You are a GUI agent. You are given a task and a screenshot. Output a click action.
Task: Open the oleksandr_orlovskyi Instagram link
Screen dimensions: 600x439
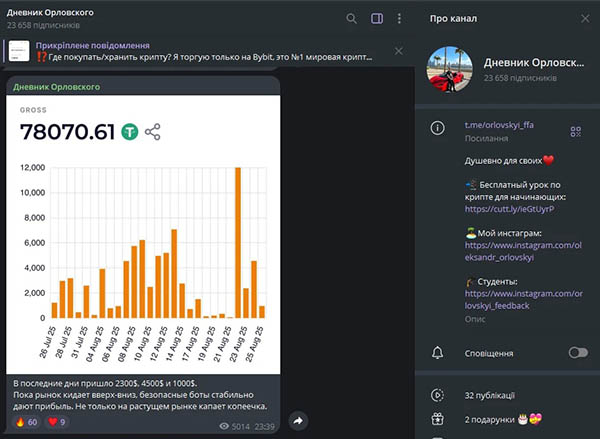(523, 251)
